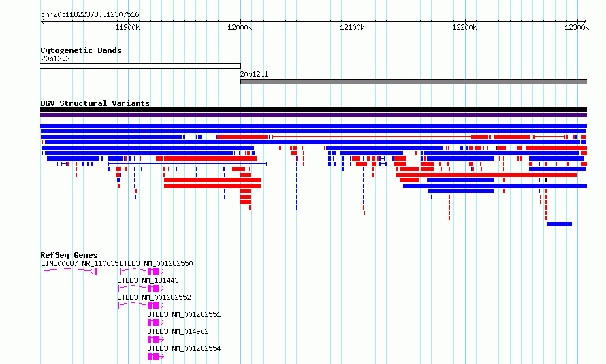Image resolution: width=606 pixels, height=364 pixels.
Task: Select the 20p12.2 band label
Action: [x=55, y=59]
